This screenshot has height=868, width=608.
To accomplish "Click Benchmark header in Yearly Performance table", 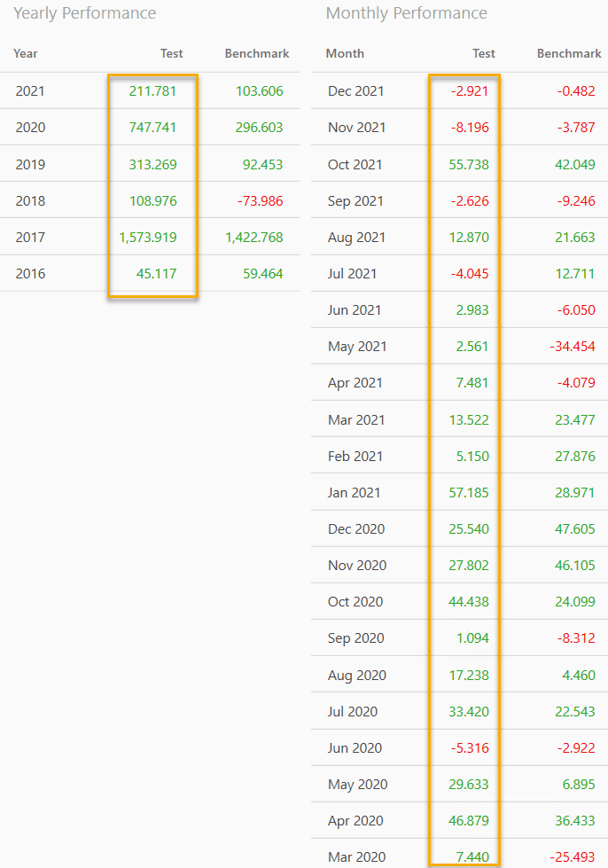I will point(257,54).
